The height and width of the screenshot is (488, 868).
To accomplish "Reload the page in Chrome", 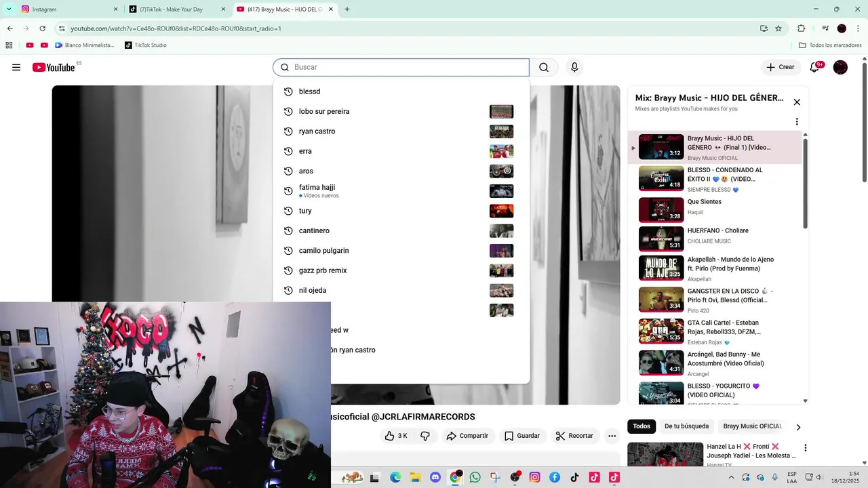I will click(42, 28).
